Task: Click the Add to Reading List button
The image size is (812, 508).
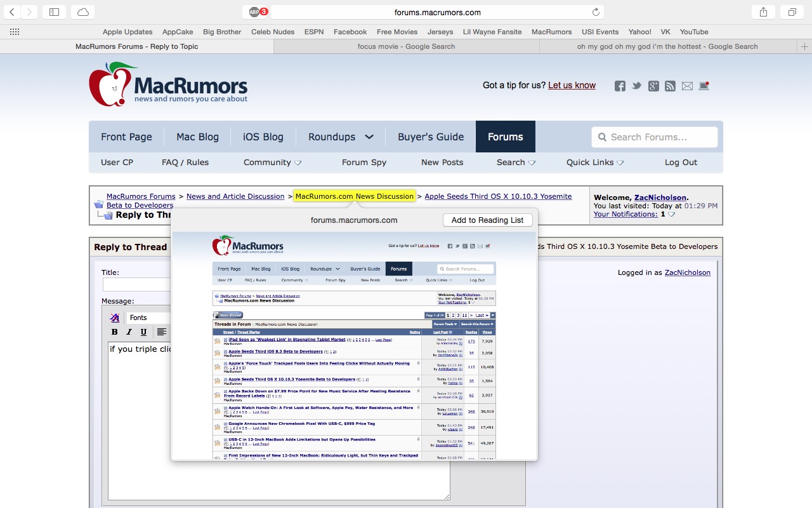Action: (x=487, y=220)
